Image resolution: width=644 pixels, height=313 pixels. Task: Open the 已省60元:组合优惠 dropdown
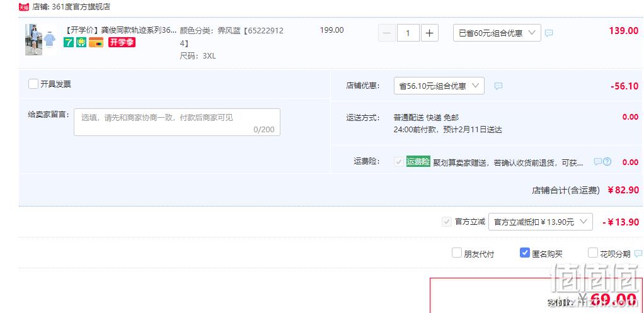click(x=497, y=33)
